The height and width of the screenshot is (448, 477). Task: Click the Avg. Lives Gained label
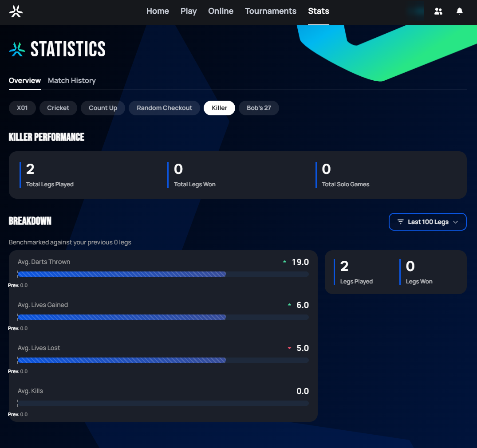pos(43,305)
